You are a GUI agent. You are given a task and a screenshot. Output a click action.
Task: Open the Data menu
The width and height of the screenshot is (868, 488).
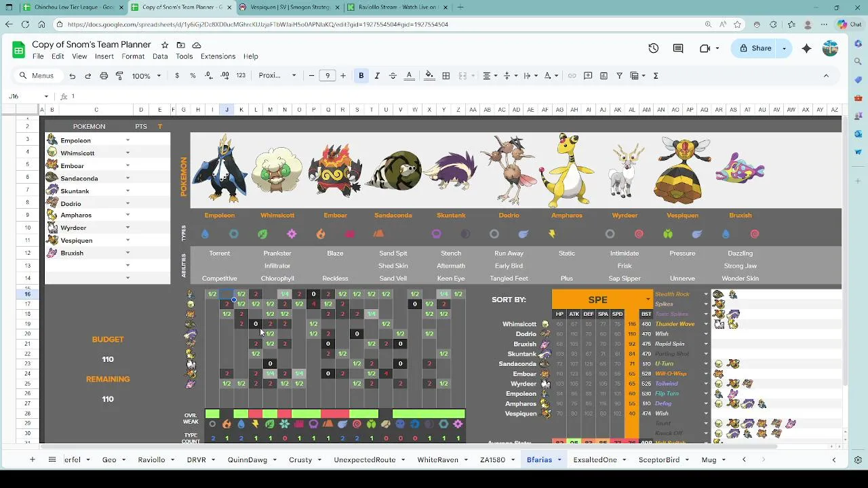tap(160, 56)
